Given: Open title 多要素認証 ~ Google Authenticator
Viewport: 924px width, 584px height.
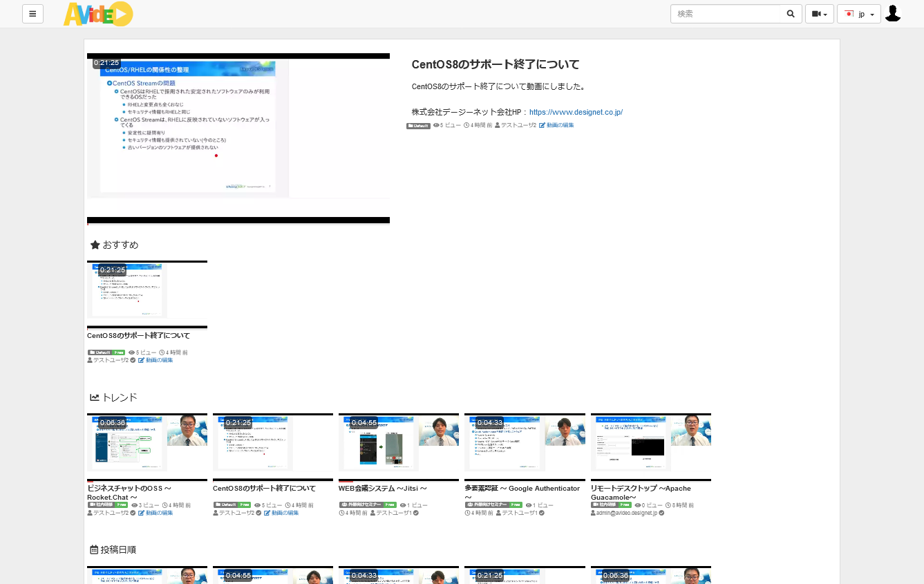Looking at the screenshot, I should (522, 492).
